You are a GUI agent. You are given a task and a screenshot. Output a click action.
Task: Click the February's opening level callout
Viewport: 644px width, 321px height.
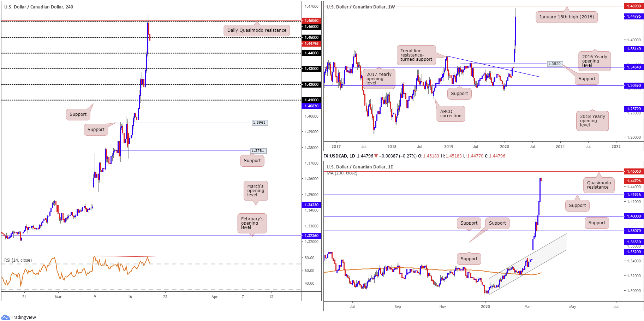252,223
